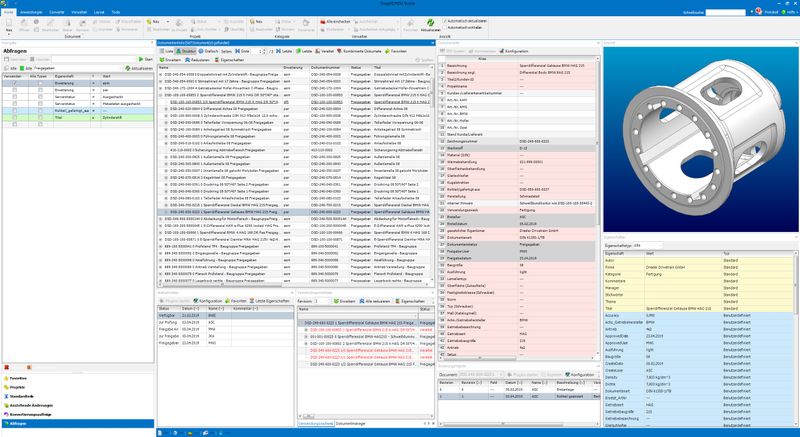Click the Neu document icon in the ribbon
The height and width of the screenshot is (437, 800).
pyautogui.click(x=9, y=23)
